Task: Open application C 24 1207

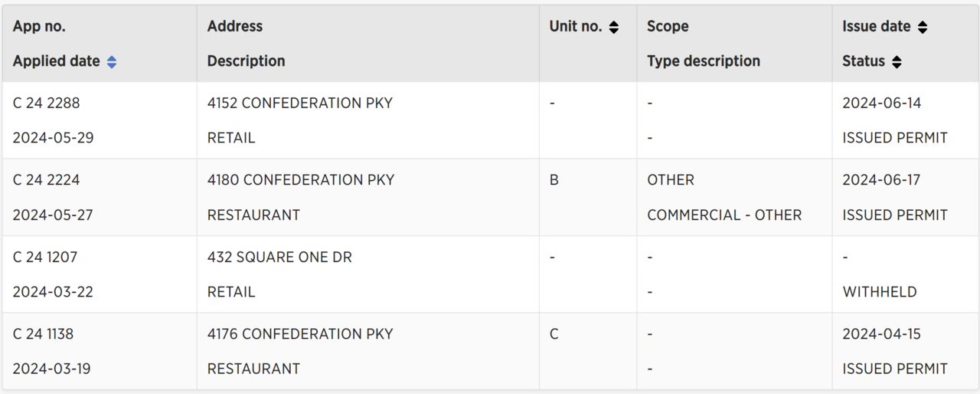Action: point(45,258)
